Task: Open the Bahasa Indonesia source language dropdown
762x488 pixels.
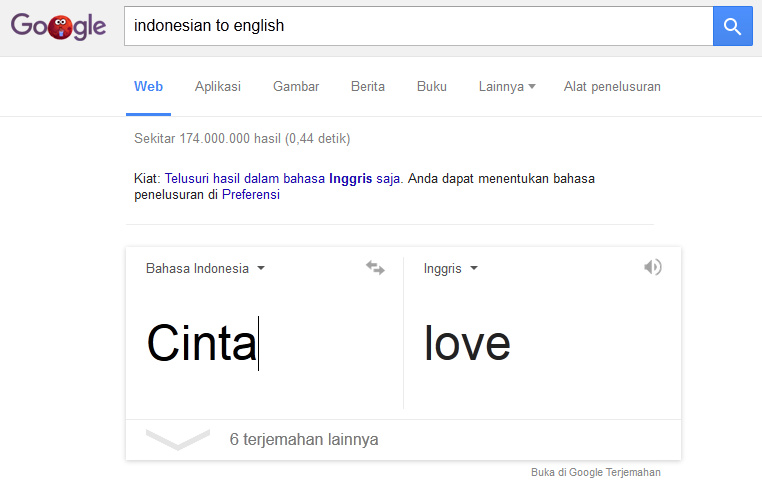Action: [205, 268]
